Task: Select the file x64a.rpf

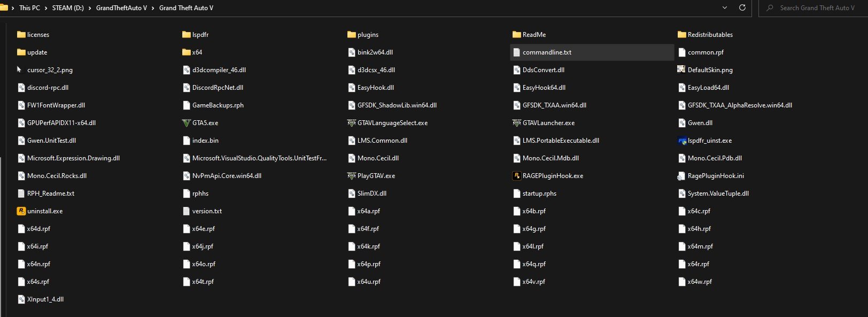Action: pos(369,211)
